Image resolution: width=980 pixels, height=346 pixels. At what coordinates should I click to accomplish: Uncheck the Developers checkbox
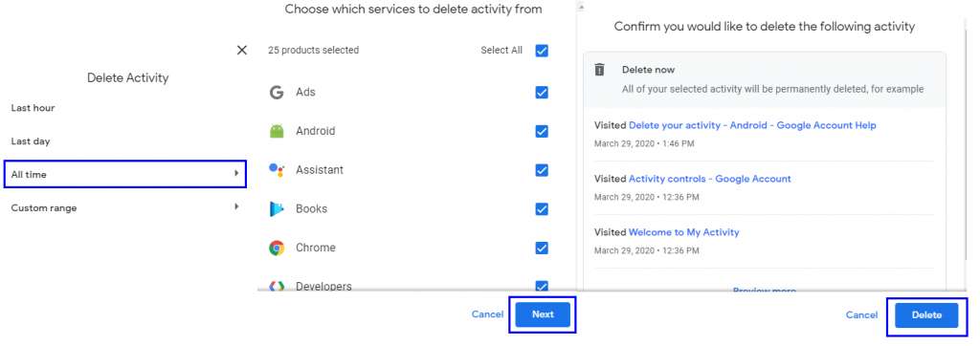point(542,286)
